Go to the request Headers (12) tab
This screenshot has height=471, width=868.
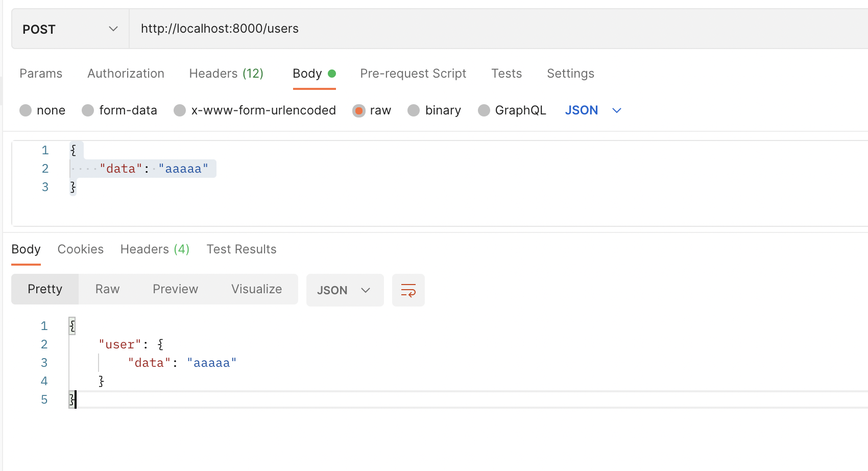226,74
